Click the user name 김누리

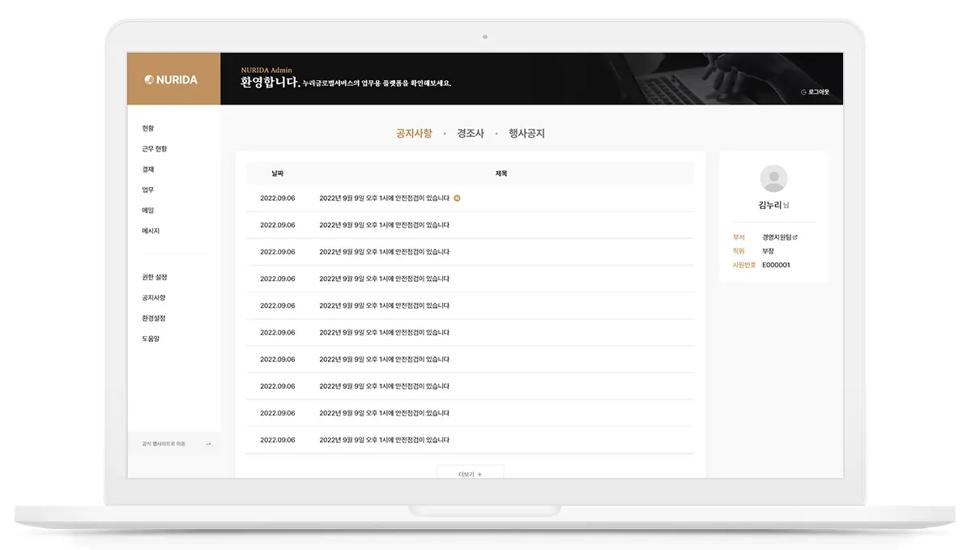coord(770,206)
